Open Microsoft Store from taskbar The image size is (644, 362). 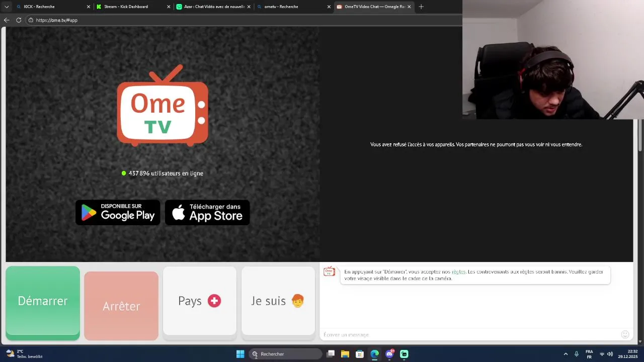360,354
